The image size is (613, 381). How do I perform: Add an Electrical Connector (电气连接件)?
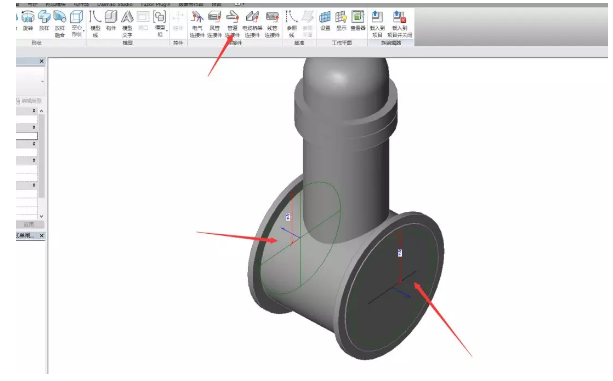pyautogui.click(x=197, y=24)
